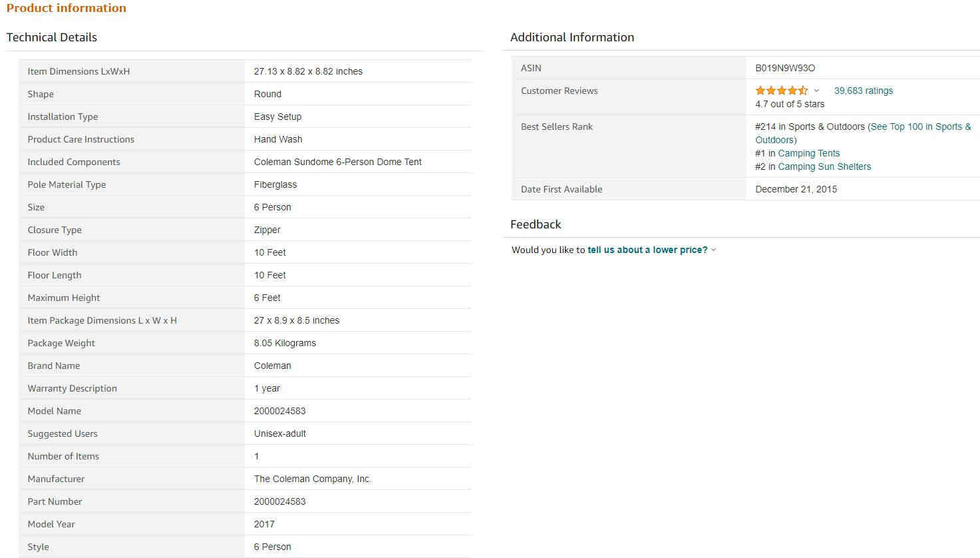The width and height of the screenshot is (980, 558).
Task: Click the Closure Type label
Action: click(55, 230)
